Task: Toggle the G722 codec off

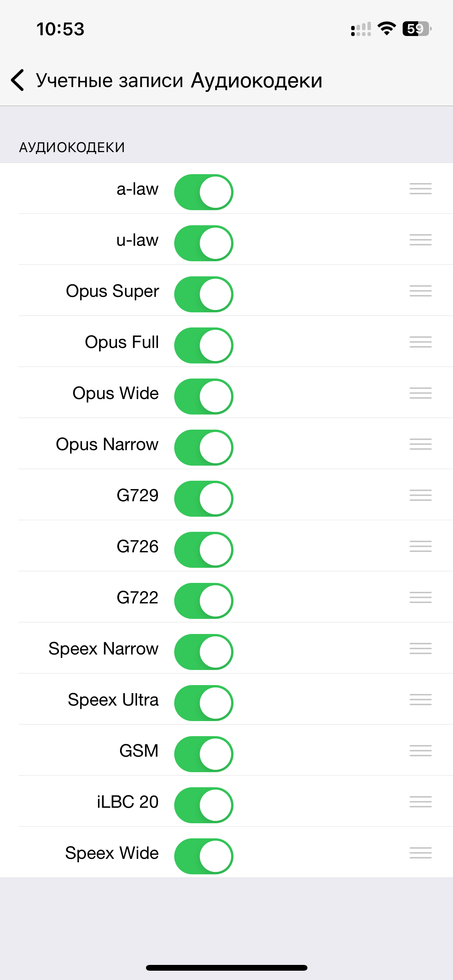Action: tap(204, 601)
